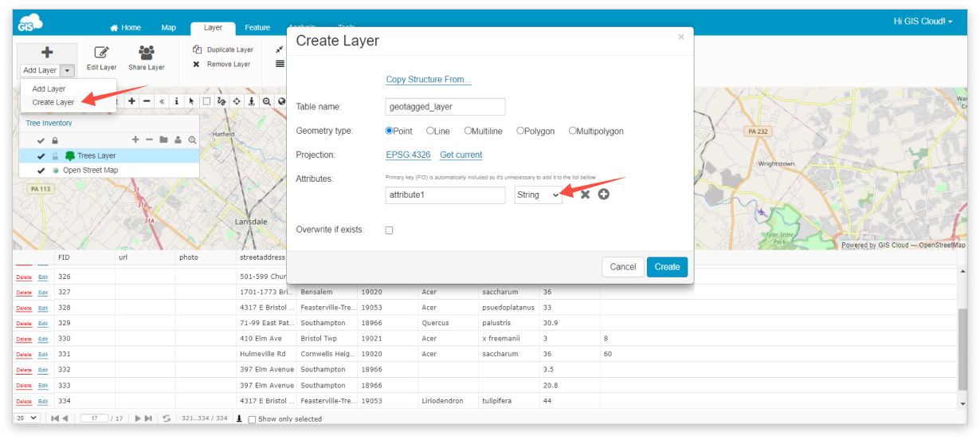
Task: Select the rectangle selection tool
Action: [206, 101]
